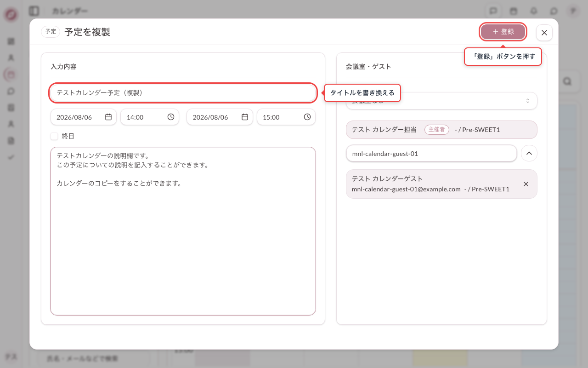Click the start date field 2026/08/06
The height and width of the screenshot is (368, 588).
(84, 117)
